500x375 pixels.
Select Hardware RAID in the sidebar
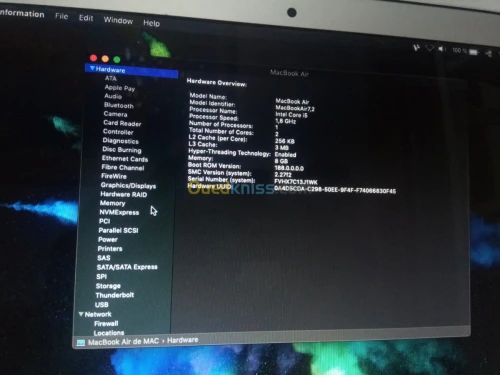click(x=124, y=194)
